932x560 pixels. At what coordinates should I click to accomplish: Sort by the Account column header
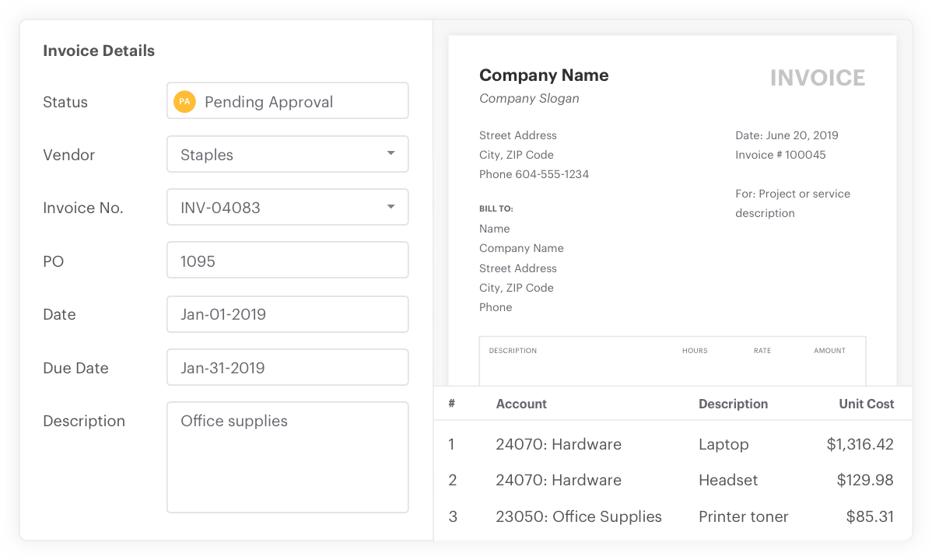tap(521, 404)
